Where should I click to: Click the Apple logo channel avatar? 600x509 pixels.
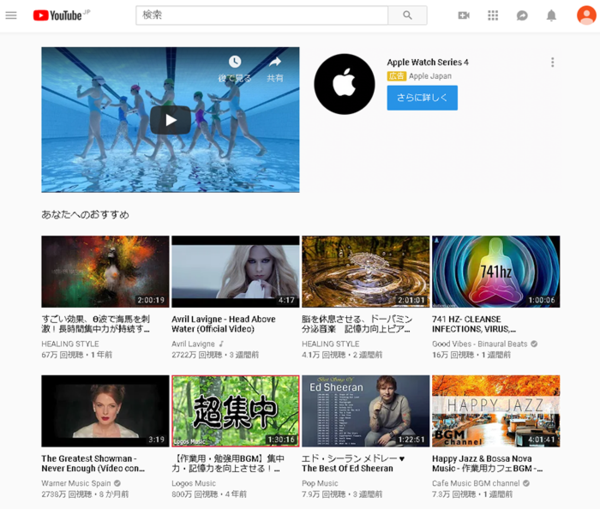click(x=344, y=84)
